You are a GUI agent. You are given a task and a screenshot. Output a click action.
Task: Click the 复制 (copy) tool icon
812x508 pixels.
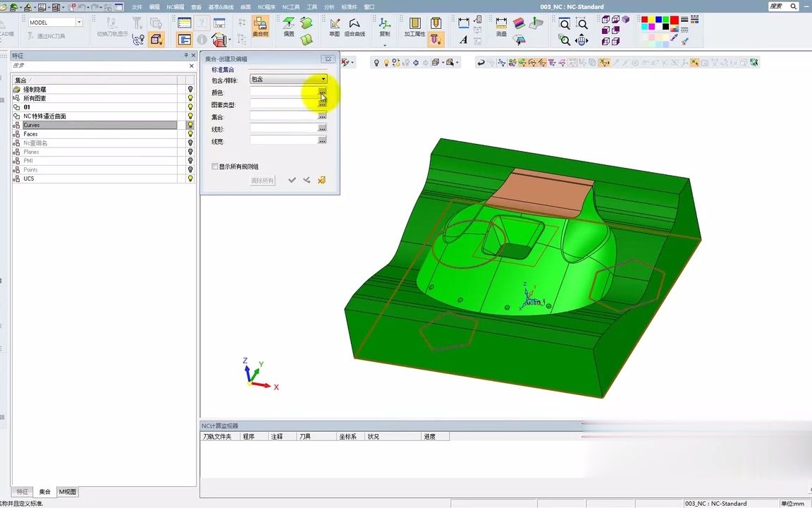pos(385,27)
